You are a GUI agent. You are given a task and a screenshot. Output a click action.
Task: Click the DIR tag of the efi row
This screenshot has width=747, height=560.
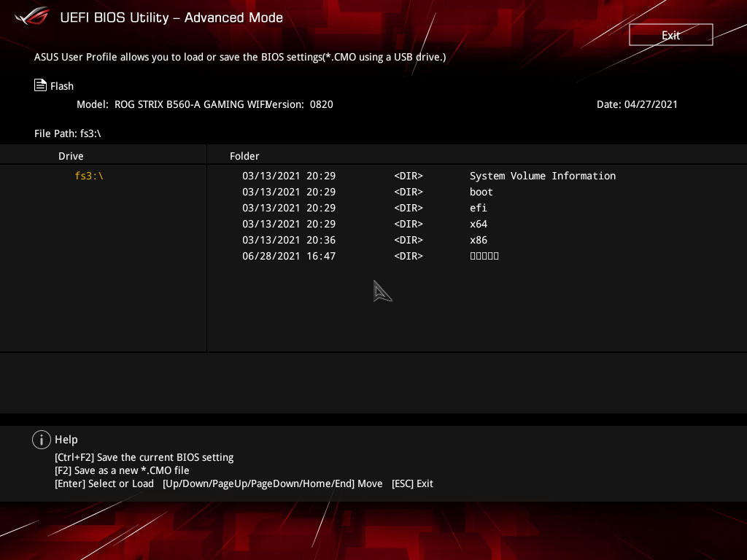click(409, 208)
